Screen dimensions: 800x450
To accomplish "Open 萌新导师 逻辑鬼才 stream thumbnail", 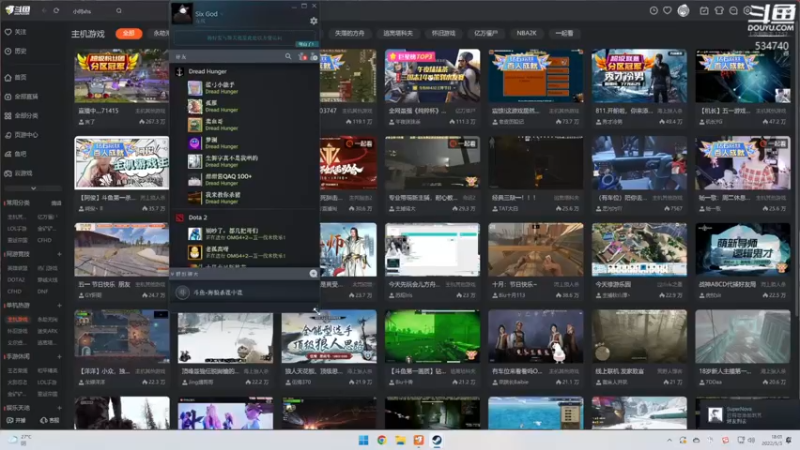I will coord(743,249).
